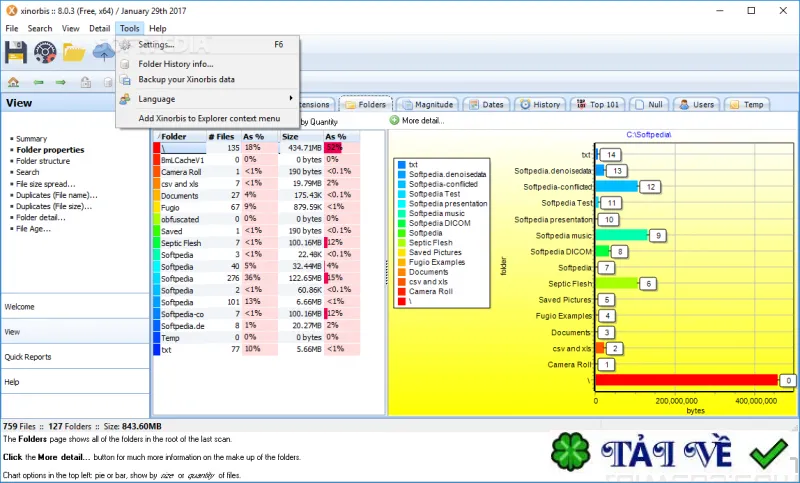Switch to the Magnitude tab
The width and height of the screenshot is (800, 483).
(x=428, y=105)
